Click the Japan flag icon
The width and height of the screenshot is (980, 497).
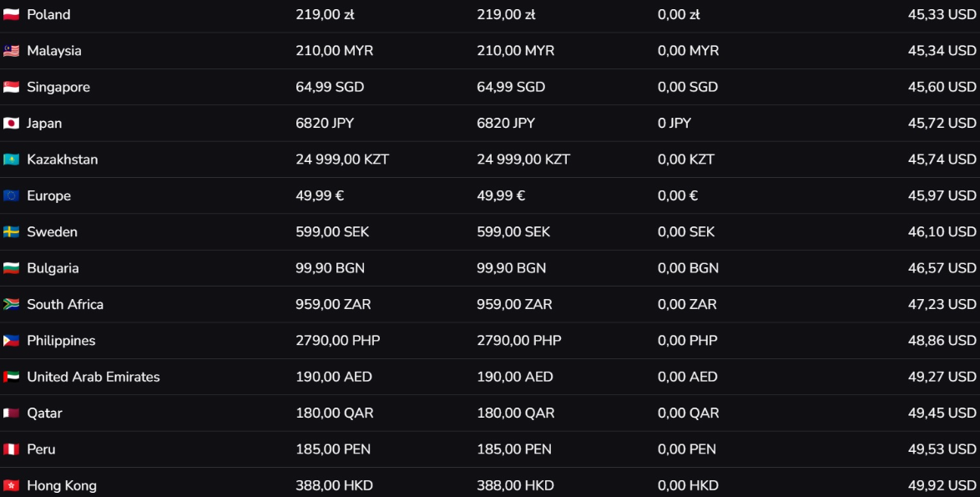coord(11,124)
